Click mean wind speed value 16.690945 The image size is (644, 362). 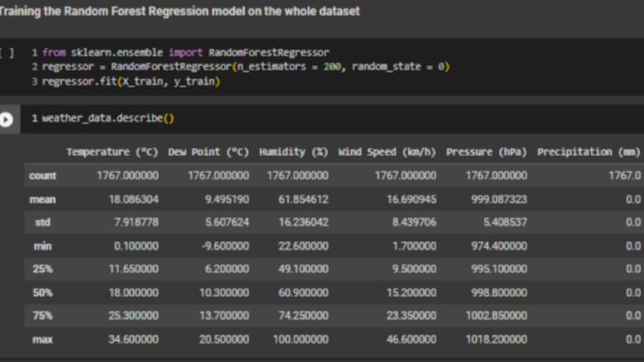click(x=412, y=200)
